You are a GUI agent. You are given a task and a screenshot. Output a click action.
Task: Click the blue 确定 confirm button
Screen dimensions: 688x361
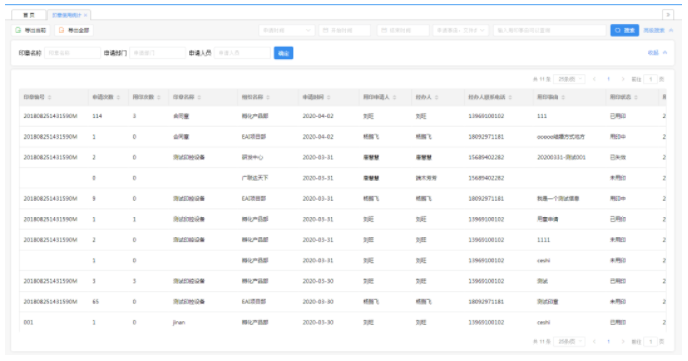tap(283, 53)
